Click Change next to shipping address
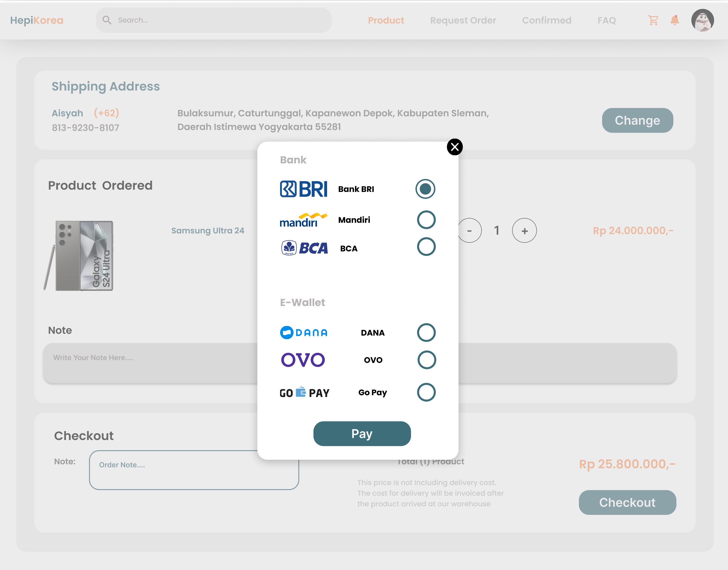This screenshot has height=570, width=728. [637, 120]
